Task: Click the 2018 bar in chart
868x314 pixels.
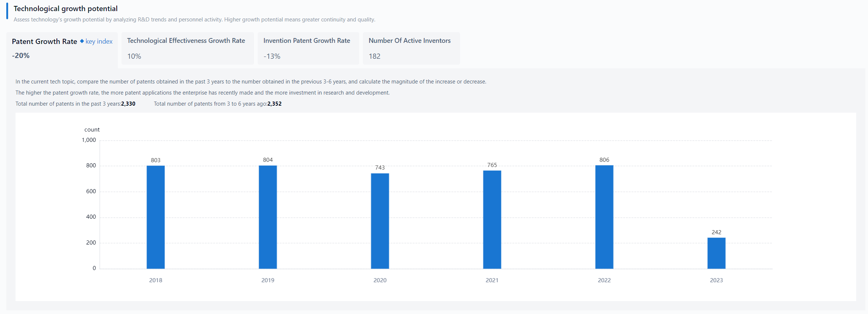Action: (155, 217)
